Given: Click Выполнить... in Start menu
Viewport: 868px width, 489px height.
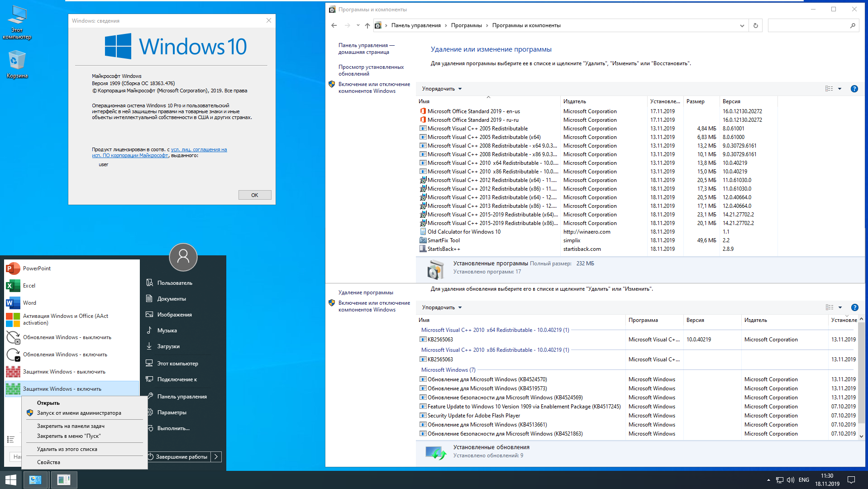Looking at the screenshot, I should (x=173, y=428).
